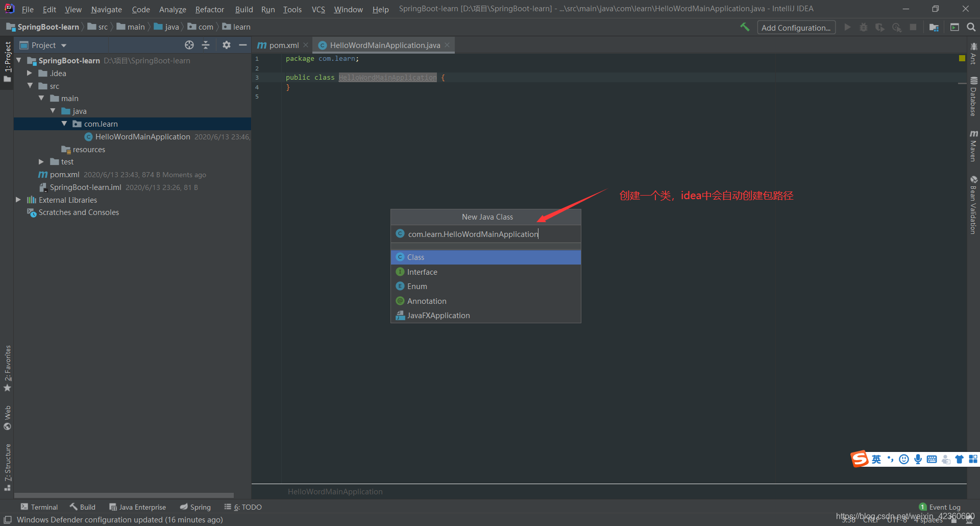Open the 6: TODO tool window
The image size is (980, 526).
pyautogui.click(x=243, y=507)
